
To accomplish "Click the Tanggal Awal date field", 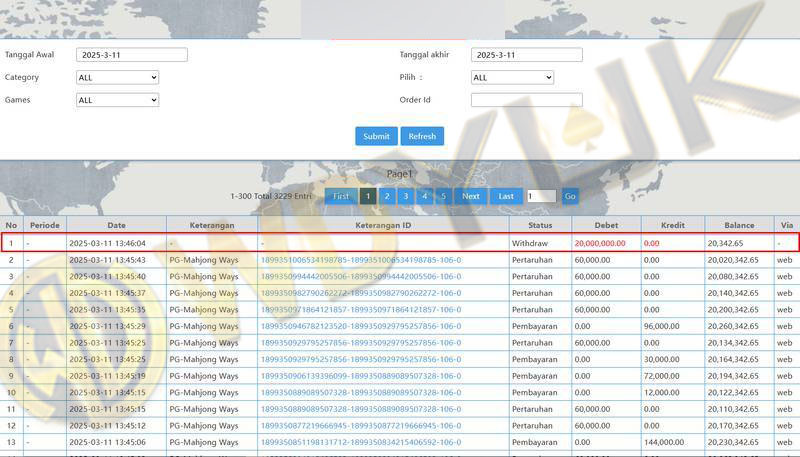I will pos(132,55).
